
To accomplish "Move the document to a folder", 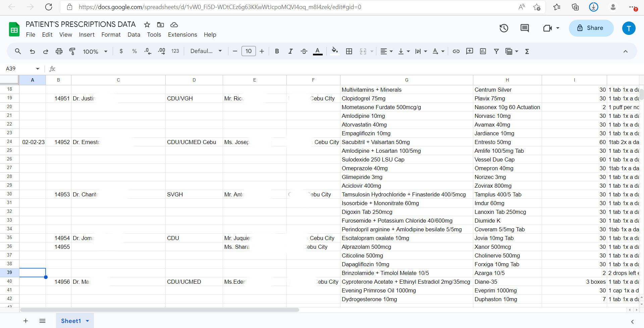I will tap(161, 25).
